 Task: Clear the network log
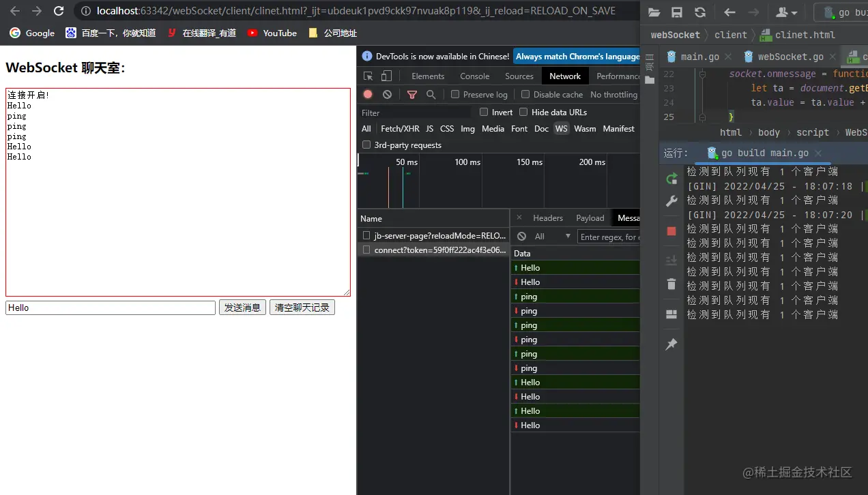387,95
